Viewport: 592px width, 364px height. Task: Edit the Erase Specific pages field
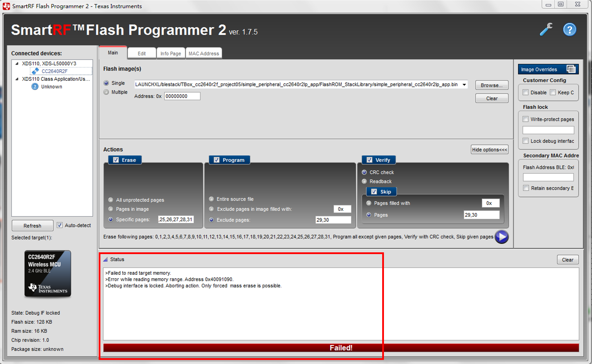click(176, 220)
